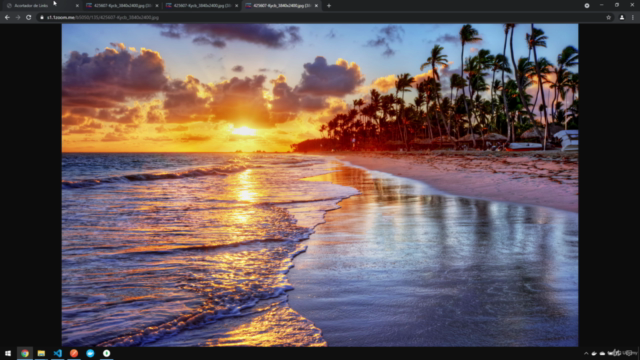Viewport: 640px width, 360px height.
Task: Open Visual Studio Code from the taskbar
Action: pyautogui.click(x=58, y=353)
